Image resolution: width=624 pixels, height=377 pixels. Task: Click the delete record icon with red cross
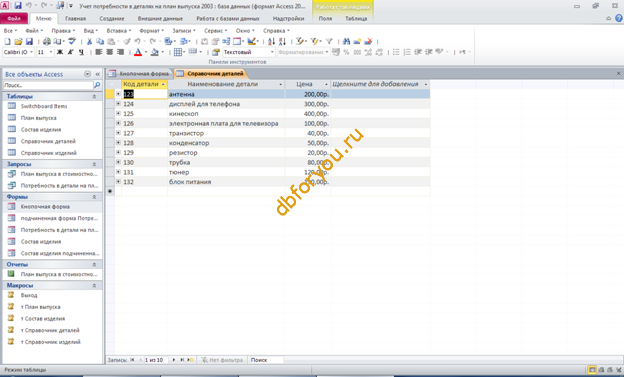(368, 41)
